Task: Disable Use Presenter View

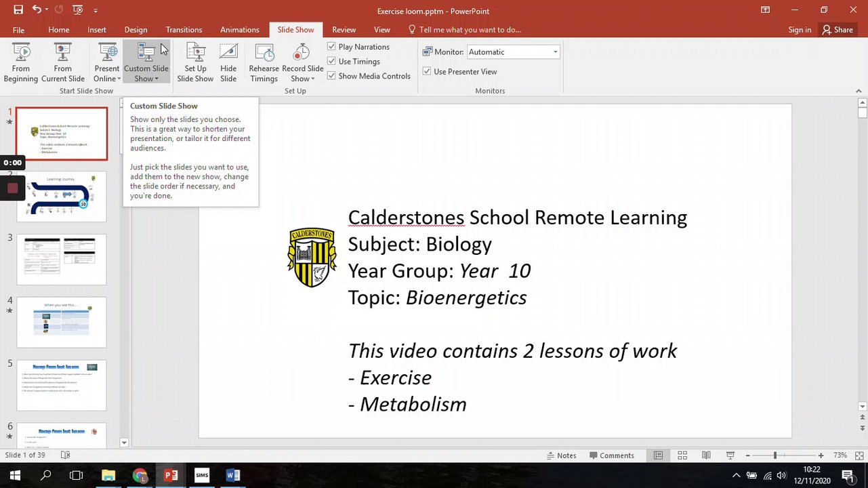Action: (x=427, y=71)
